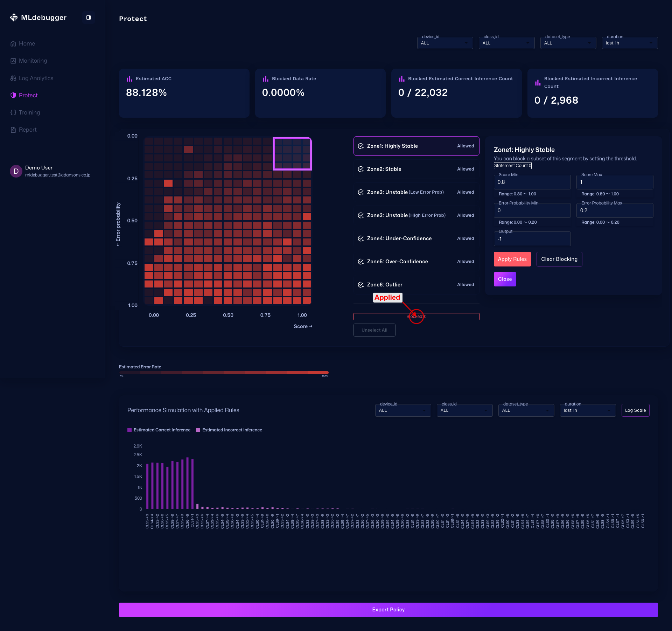Select the Zone3: Unstable (High Error Prob) row
Image resolution: width=672 pixels, height=631 pixels.
(x=416, y=215)
